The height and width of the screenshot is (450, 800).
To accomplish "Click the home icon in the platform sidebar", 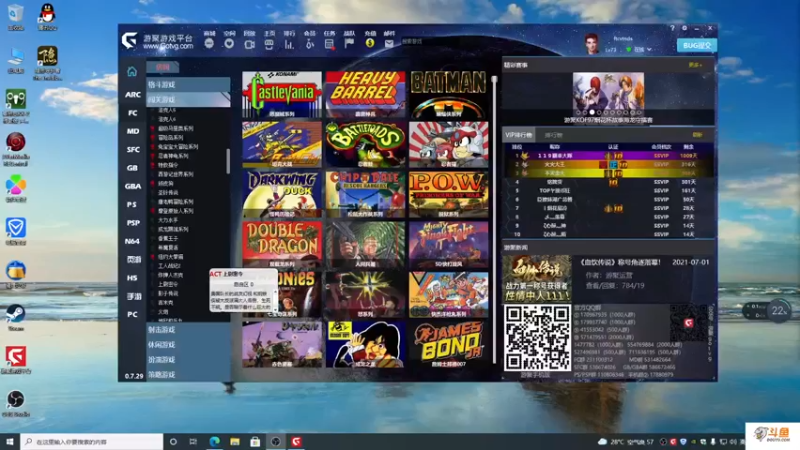I will 132,71.
